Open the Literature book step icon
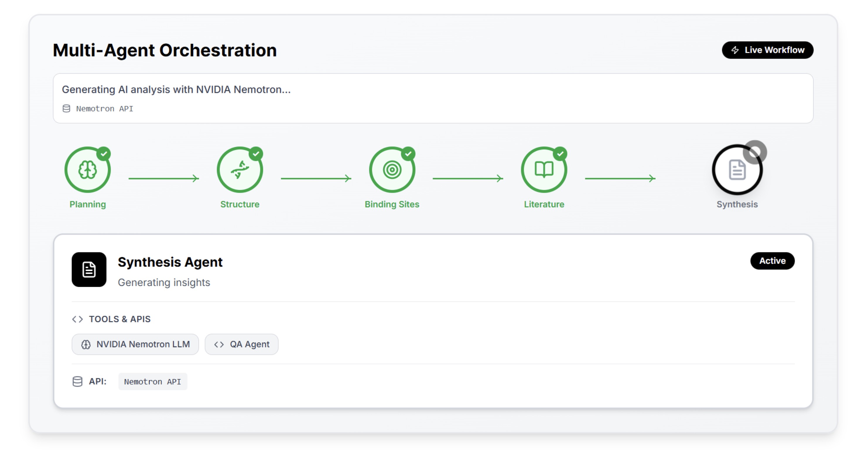 click(x=544, y=170)
